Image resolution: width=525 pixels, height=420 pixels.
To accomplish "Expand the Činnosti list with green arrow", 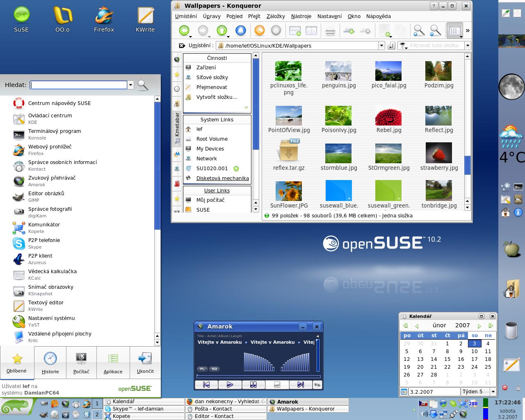I will pyautogui.click(x=246, y=108).
